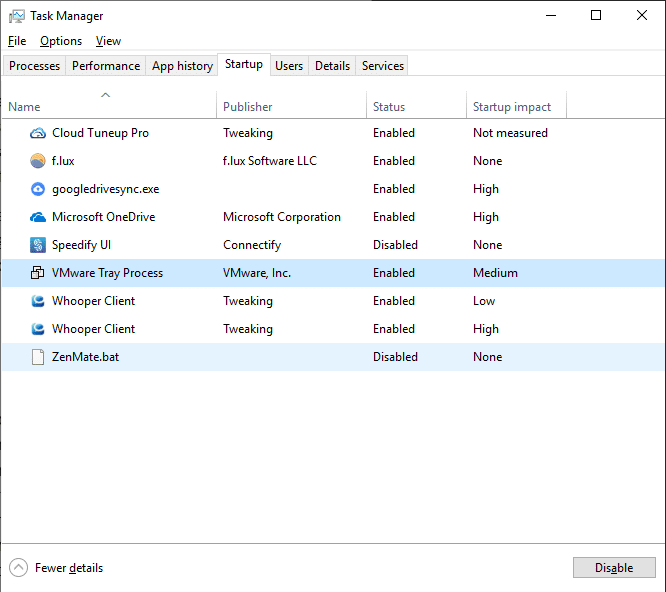Click Fewer details label
Image resolution: width=666 pixels, height=592 pixels.
pyautogui.click(x=69, y=568)
